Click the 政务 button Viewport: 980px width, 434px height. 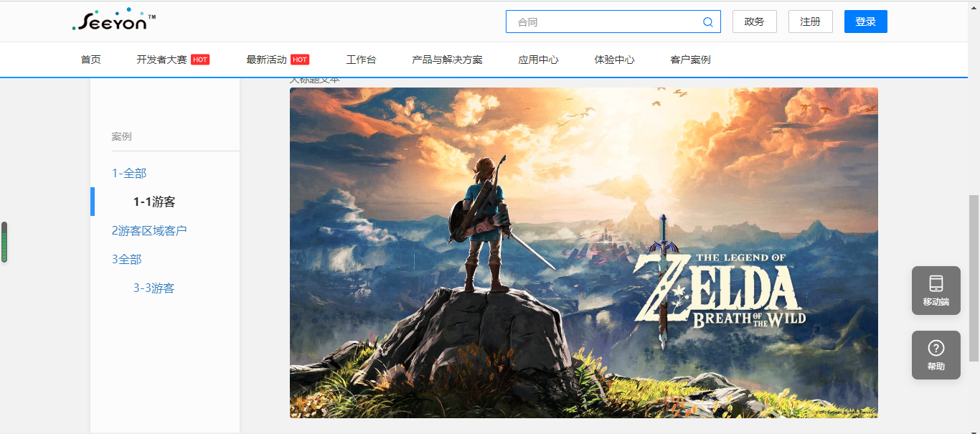754,22
